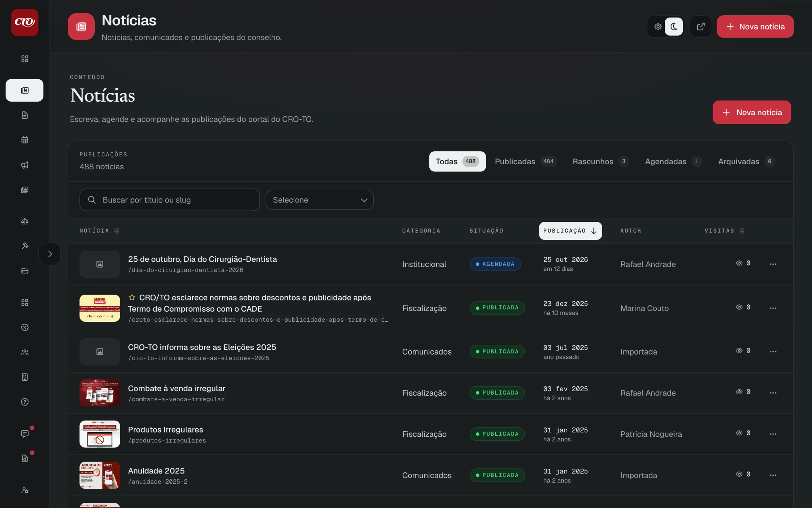812x508 pixels.
Task: Open external site link icon in header
Action: coord(701,26)
